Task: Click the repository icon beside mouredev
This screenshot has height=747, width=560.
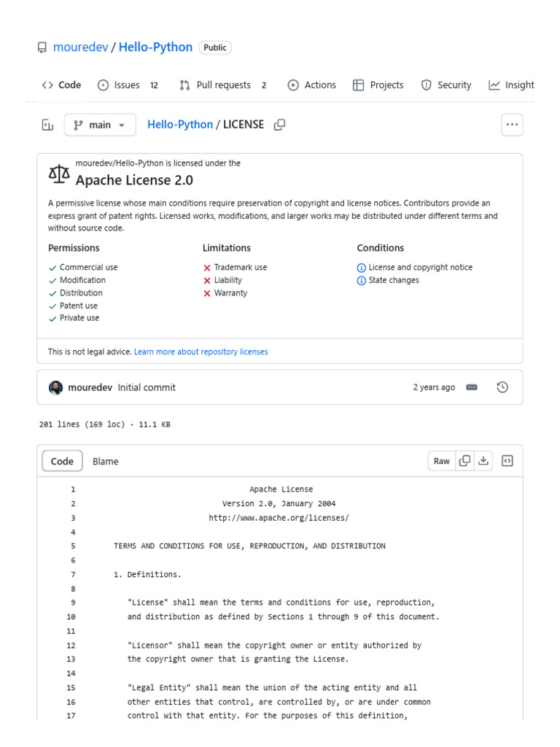Action: 42,47
